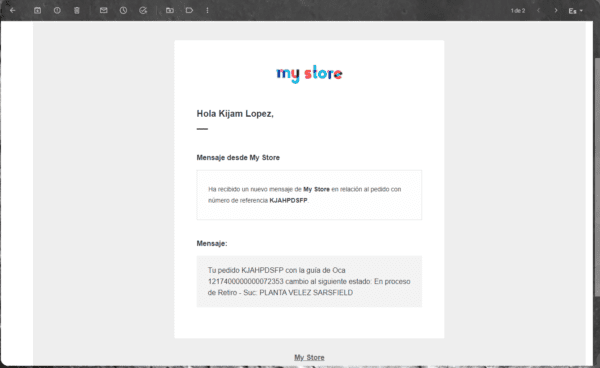Add the email to Tasks

pos(143,10)
